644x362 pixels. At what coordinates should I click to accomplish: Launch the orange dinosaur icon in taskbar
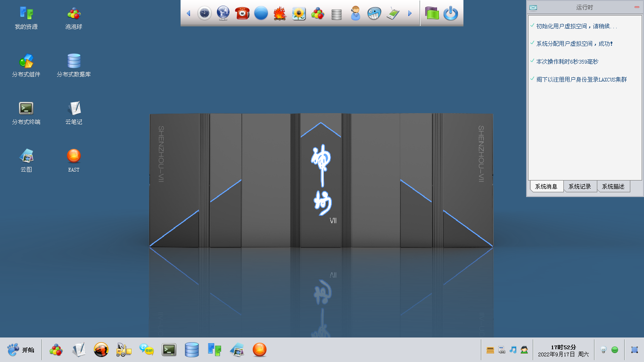pyautogui.click(x=101, y=350)
